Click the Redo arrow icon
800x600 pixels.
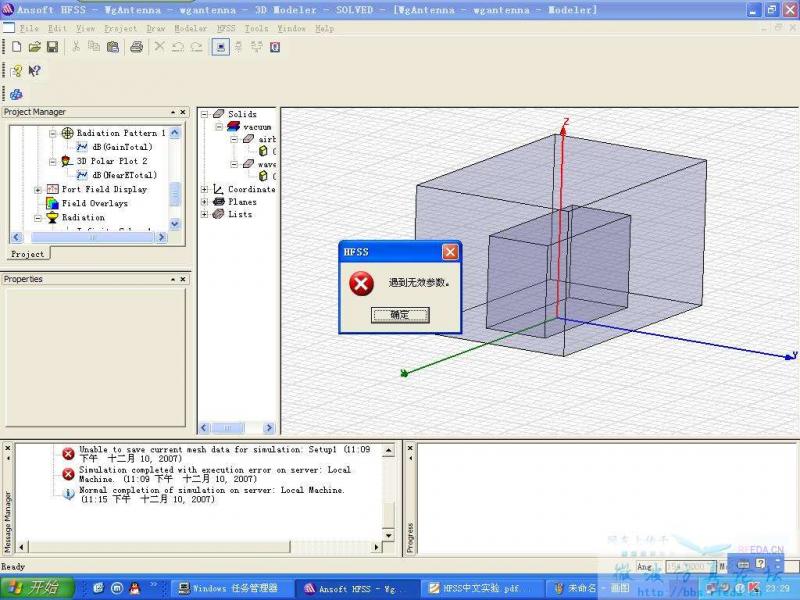point(196,47)
